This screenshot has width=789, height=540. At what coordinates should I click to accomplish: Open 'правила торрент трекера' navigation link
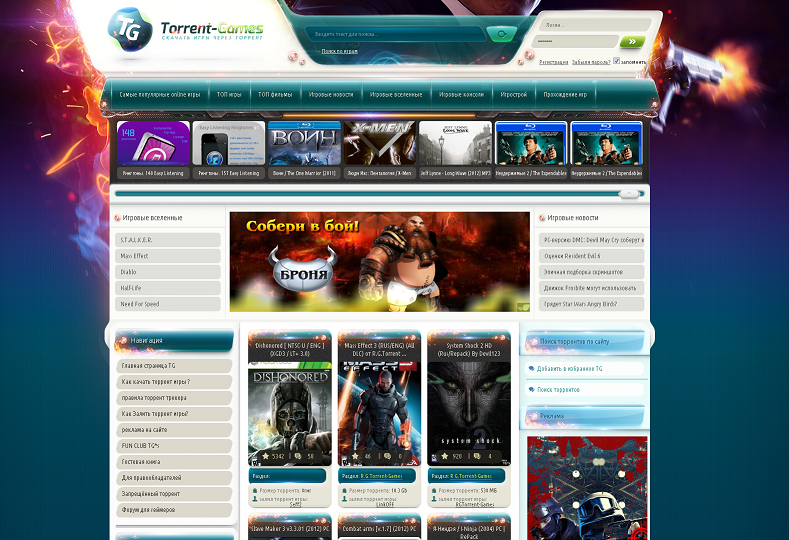(174, 398)
